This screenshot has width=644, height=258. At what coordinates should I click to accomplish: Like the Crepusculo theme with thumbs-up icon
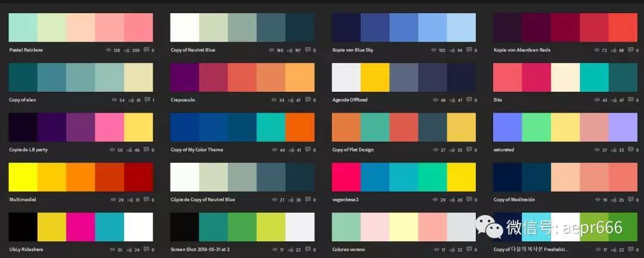[288, 100]
